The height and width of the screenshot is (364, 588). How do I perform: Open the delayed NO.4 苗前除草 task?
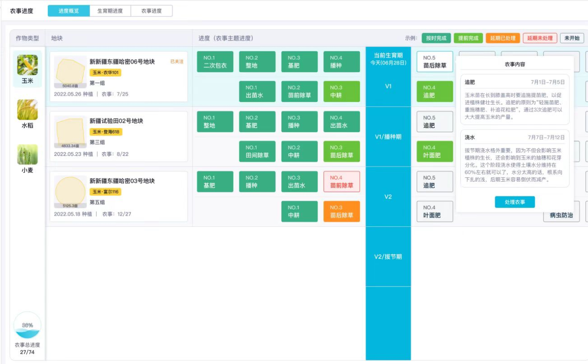[341, 182]
